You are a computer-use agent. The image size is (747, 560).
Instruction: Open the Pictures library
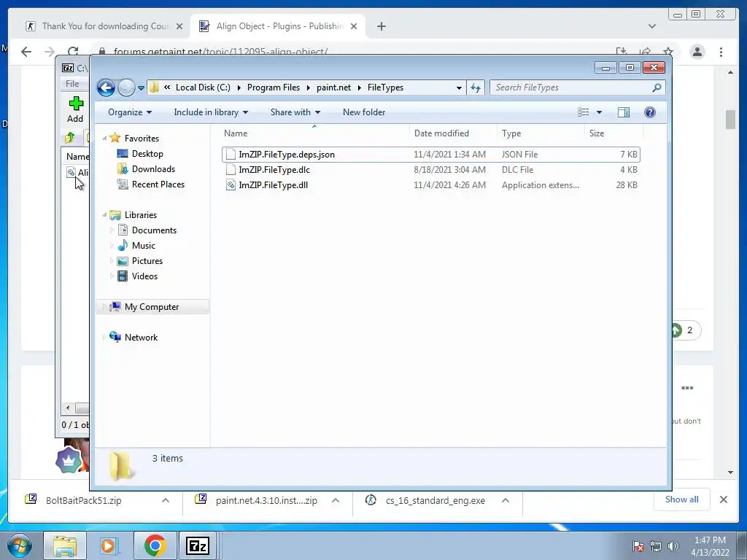147,261
